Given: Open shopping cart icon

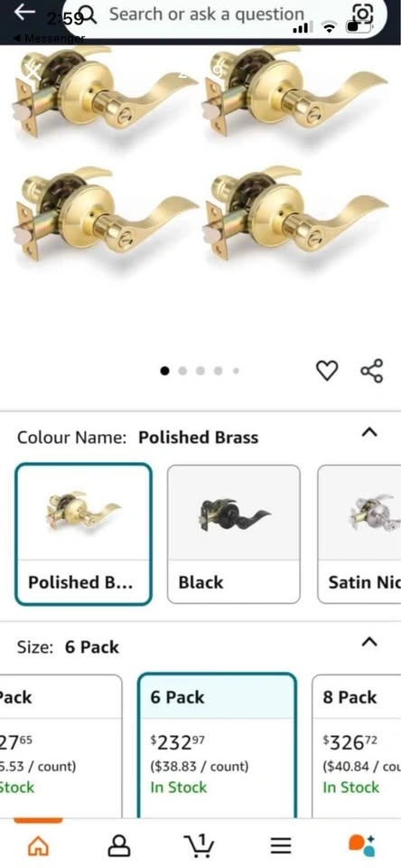Looking at the screenshot, I should click(199, 844).
